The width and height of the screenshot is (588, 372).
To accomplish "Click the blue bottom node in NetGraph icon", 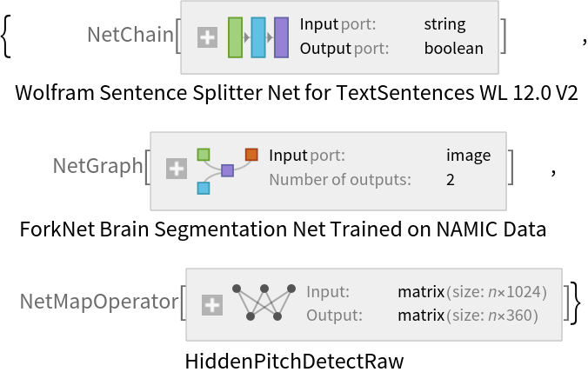I will tap(204, 187).
